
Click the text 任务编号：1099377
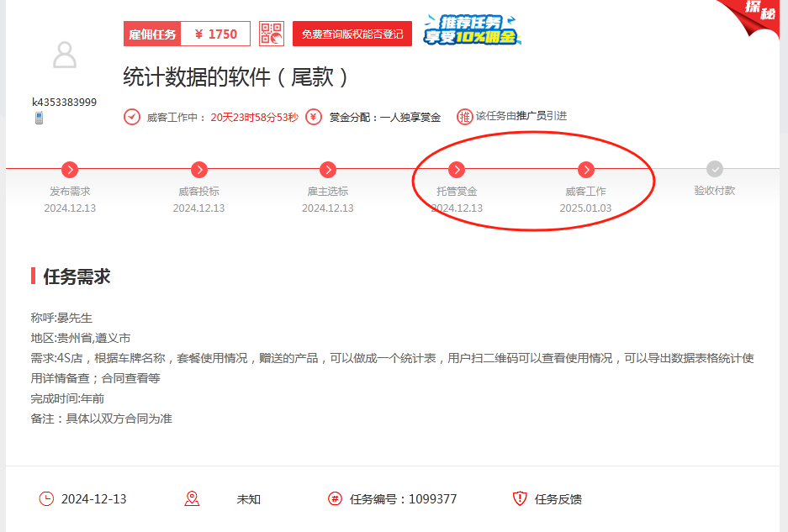click(x=403, y=499)
